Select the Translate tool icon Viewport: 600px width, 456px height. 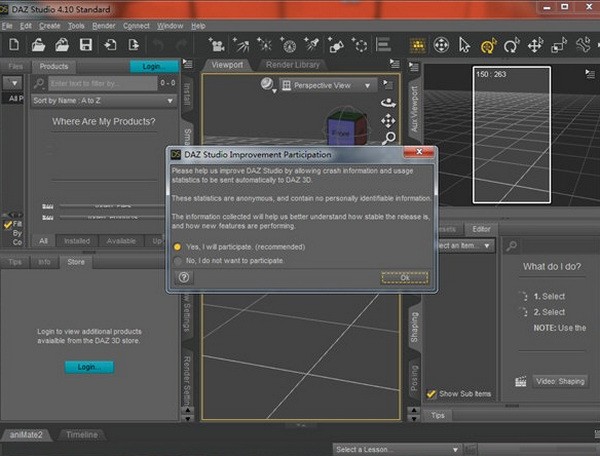pos(535,45)
